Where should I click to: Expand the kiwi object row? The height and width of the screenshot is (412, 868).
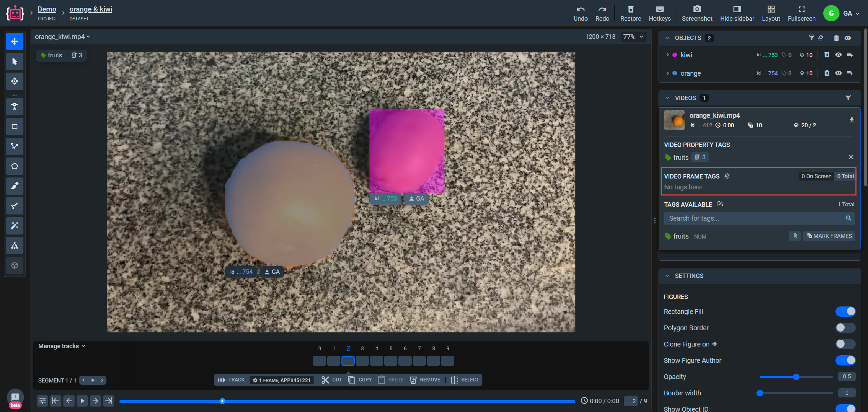point(667,55)
